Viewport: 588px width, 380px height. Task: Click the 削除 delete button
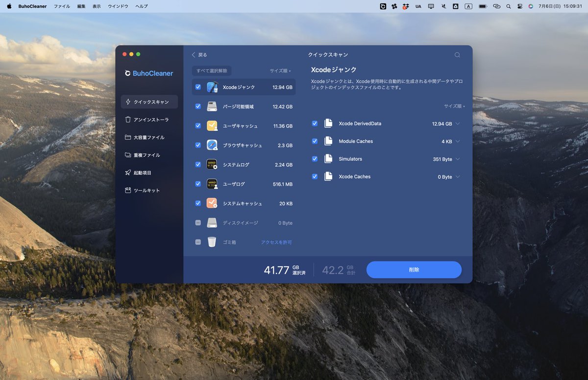pyautogui.click(x=414, y=270)
